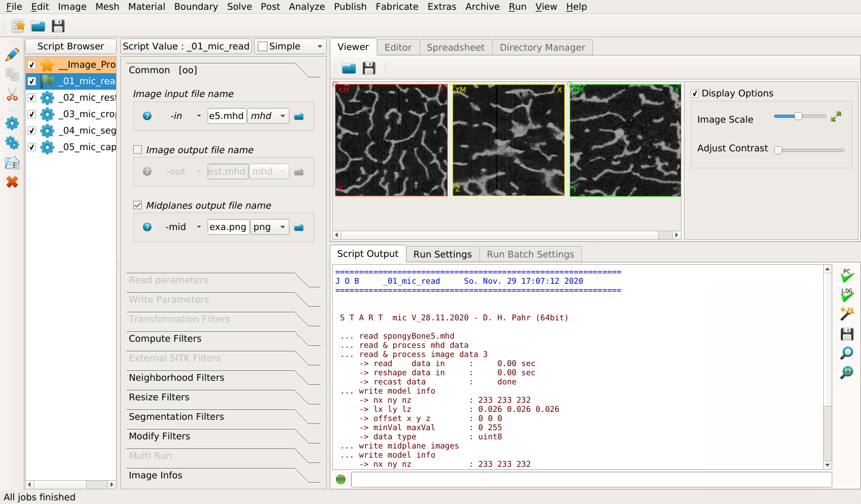Open the Simple mode dropdown arrow
Image resolution: width=861 pixels, height=504 pixels.
[319, 46]
